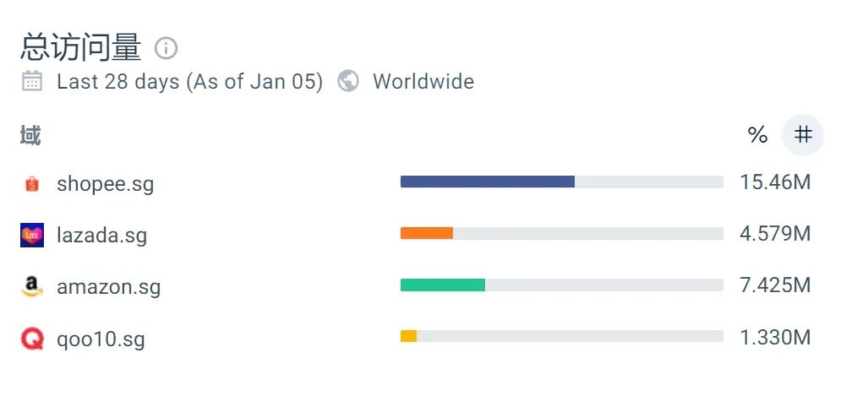
Task: Switch to percentage view with % toggle
Action: 757,135
